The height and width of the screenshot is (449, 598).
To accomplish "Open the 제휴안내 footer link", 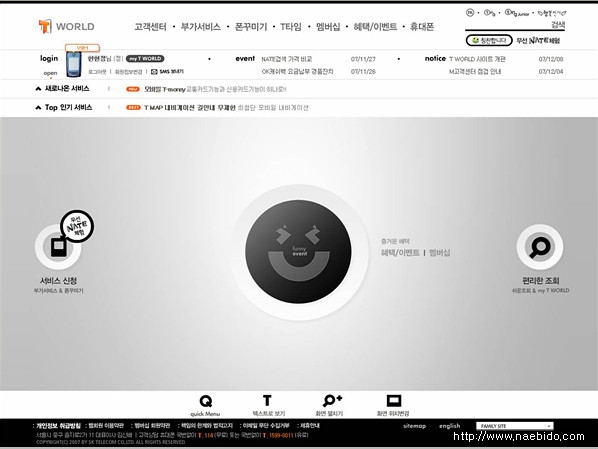I will coord(310,425).
